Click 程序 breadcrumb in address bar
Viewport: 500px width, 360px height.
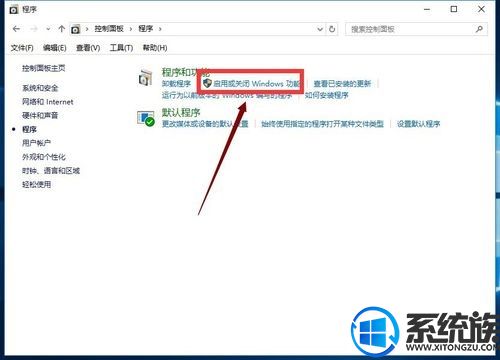[x=146, y=29]
